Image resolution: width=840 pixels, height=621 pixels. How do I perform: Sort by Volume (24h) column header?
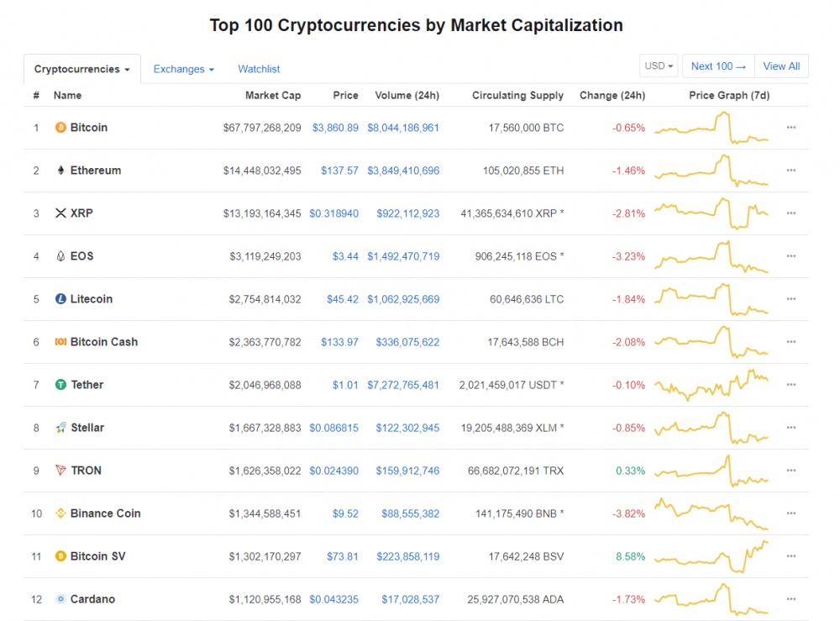point(407,95)
